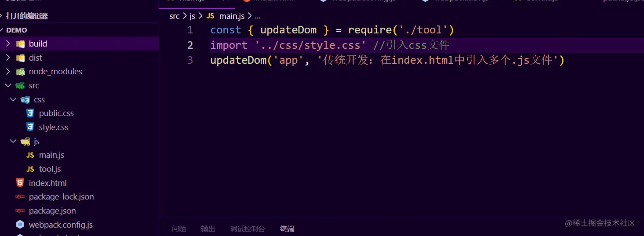Click the './tool' string on line 1
Screen dimensions: 644x236
pyautogui.click(x=423, y=30)
